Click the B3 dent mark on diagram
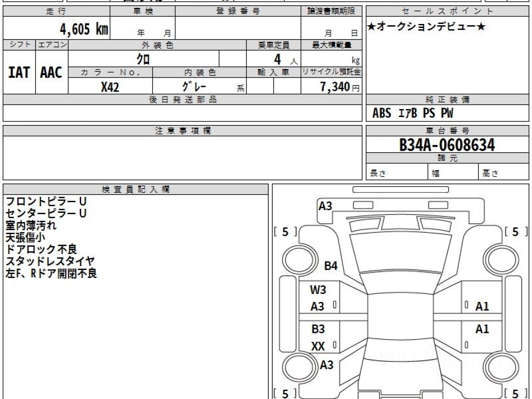 coord(318,329)
